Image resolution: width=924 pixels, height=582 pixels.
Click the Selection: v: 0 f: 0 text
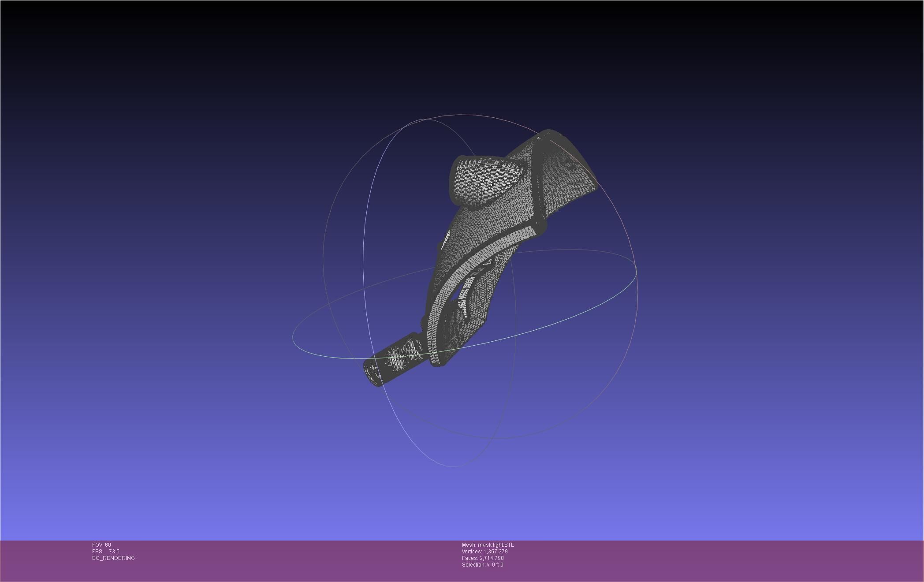click(x=482, y=565)
